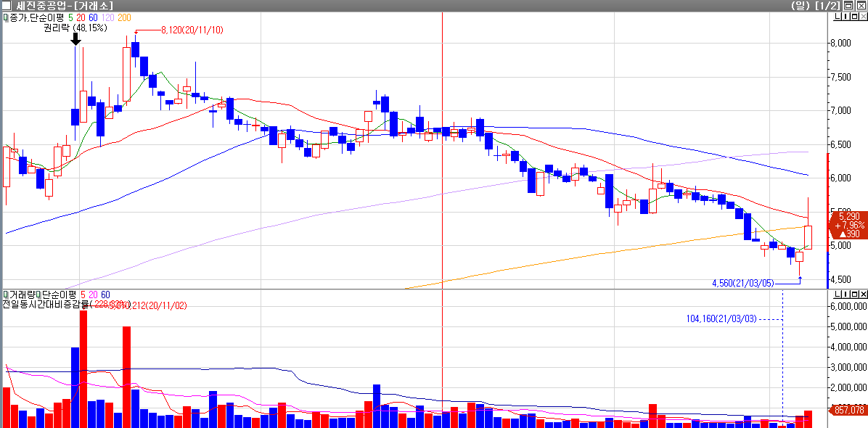Image resolution: width=868 pixels, height=428 pixels.
Task: Select the 20-day price moving average label
Action: tap(81, 17)
